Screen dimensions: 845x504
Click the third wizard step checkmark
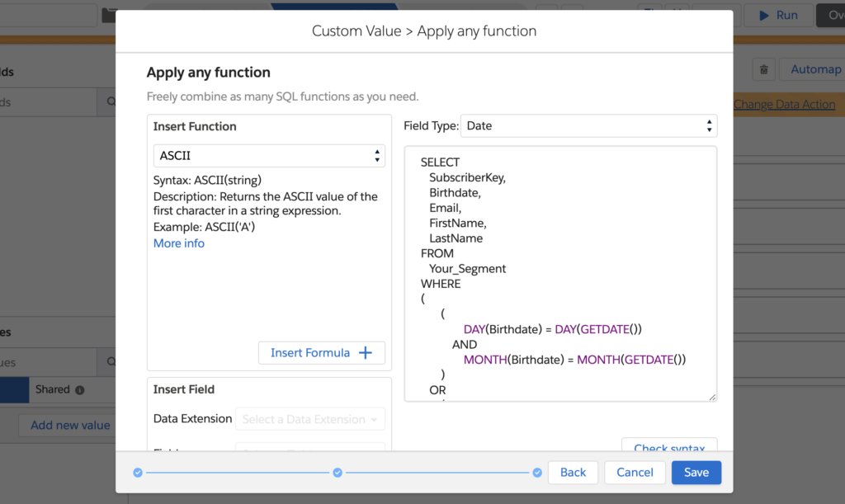[x=537, y=473]
